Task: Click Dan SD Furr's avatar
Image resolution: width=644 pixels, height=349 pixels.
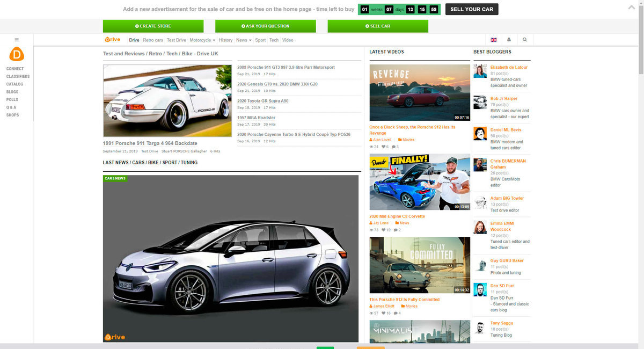Action: click(x=480, y=289)
